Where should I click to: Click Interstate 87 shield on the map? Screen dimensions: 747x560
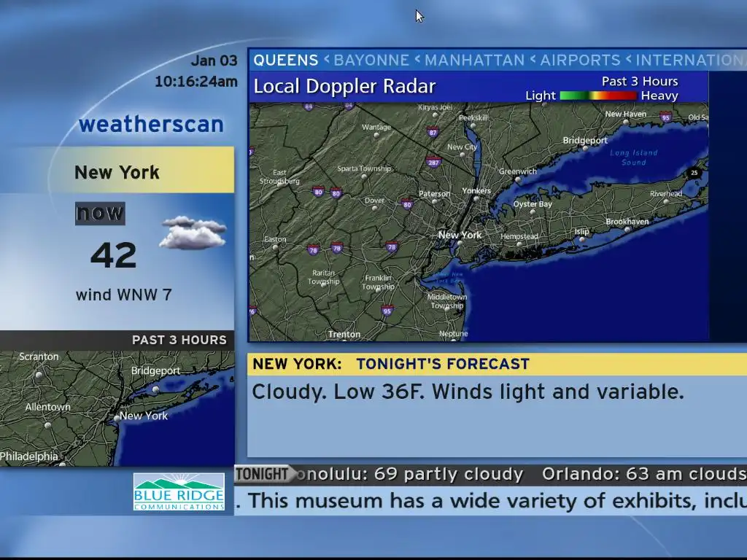(x=433, y=133)
